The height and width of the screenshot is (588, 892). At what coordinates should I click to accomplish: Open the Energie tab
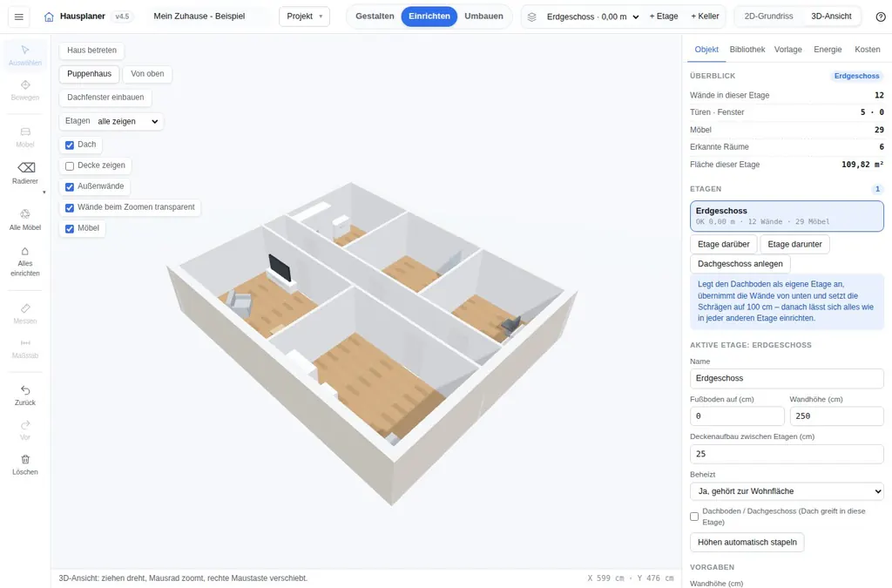click(828, 50)
